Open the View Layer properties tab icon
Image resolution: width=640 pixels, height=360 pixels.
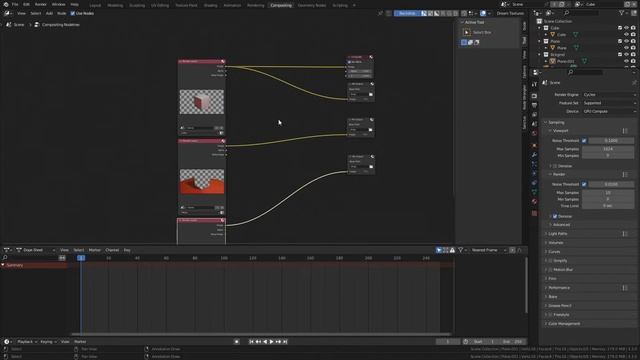pyautogui.click(x=534, y=115)
